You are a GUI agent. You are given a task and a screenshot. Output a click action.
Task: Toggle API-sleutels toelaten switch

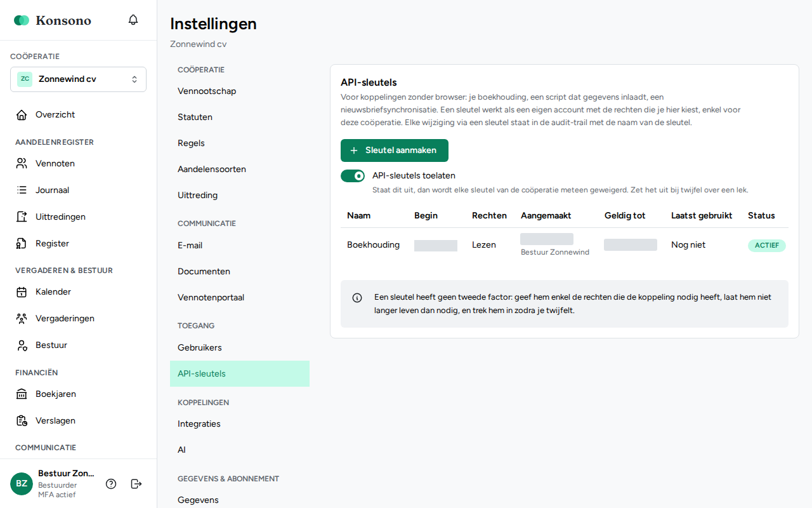353,176
